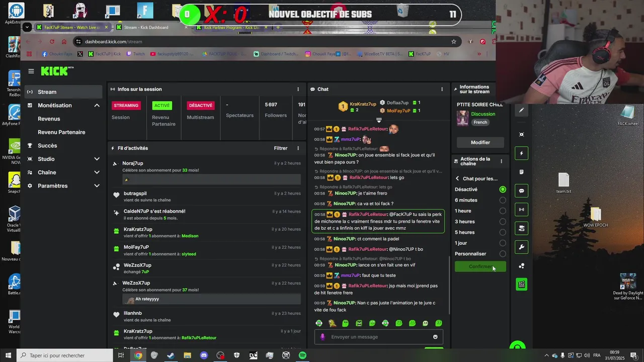This screenshot has width=644, height=362.
Task: Open Chrome from the Windows taskbar
Action: point(138,355)
